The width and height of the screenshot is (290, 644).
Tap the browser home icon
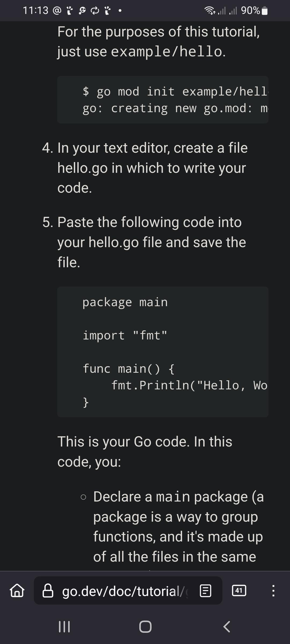17,591
